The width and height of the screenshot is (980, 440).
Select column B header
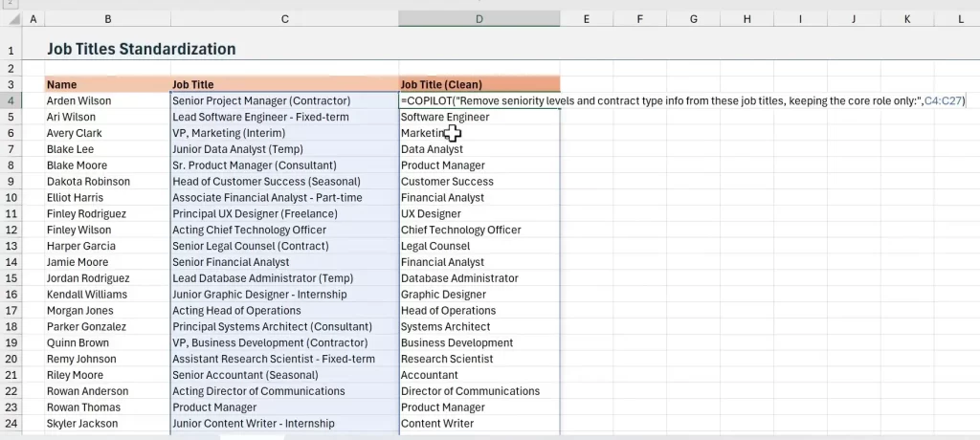(x=107, y=19)
